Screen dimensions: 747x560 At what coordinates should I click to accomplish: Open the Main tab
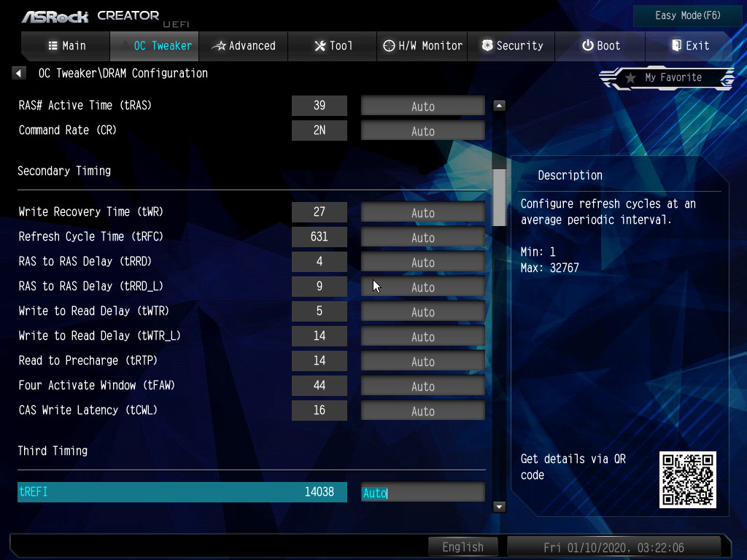pos(66,46)
